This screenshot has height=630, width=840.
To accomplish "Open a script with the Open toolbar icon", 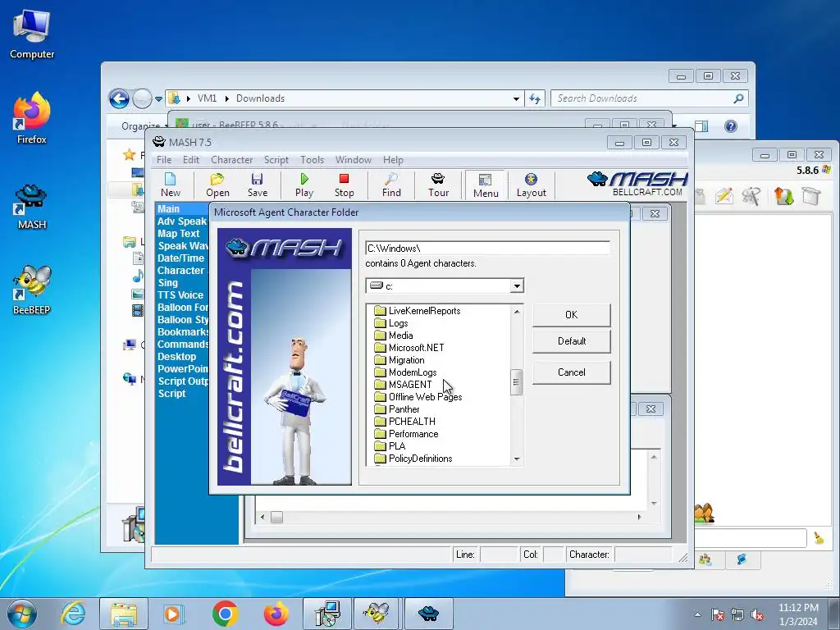I will [x=217, y=185].
